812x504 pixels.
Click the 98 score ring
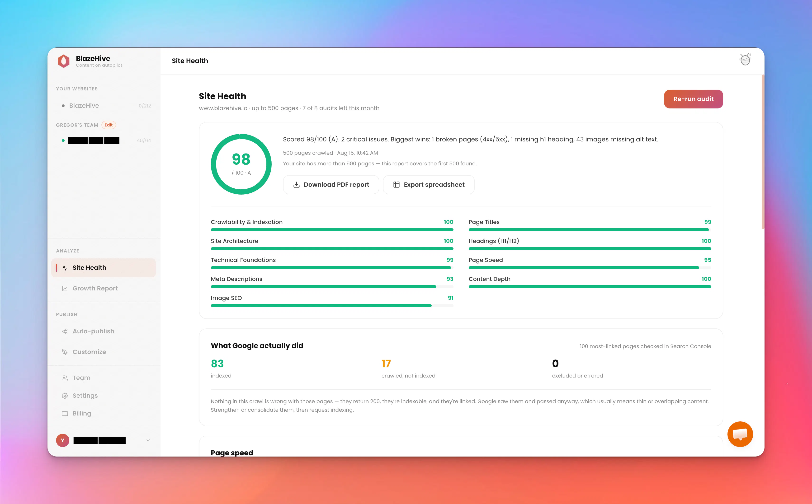241,164
